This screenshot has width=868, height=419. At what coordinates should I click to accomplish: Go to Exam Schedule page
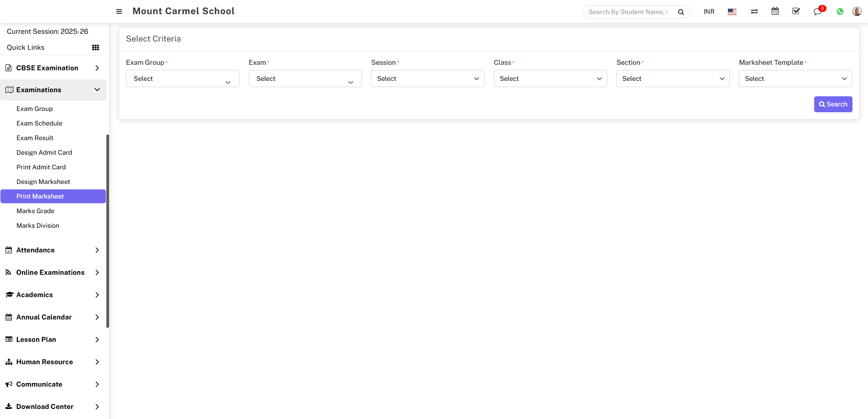coord(39,123)
